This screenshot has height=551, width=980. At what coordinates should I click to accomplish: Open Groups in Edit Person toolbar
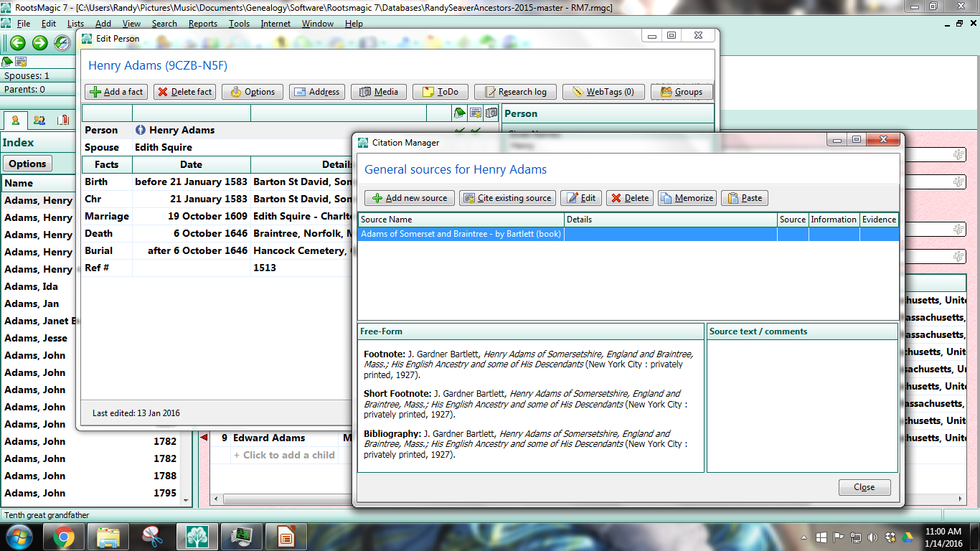point(682,92)
